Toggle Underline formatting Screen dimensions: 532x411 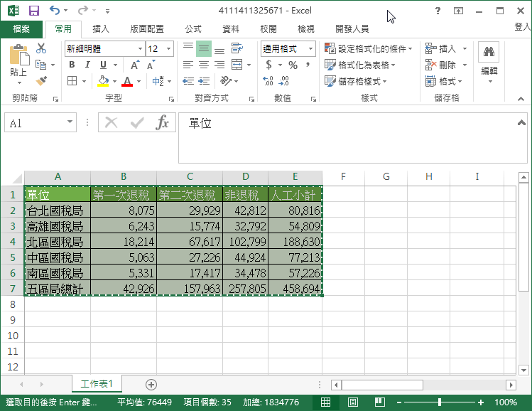[103, 65]
